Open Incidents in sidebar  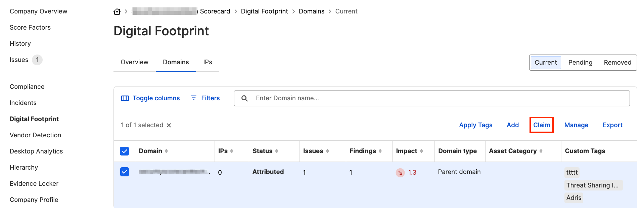click(23, 103)
